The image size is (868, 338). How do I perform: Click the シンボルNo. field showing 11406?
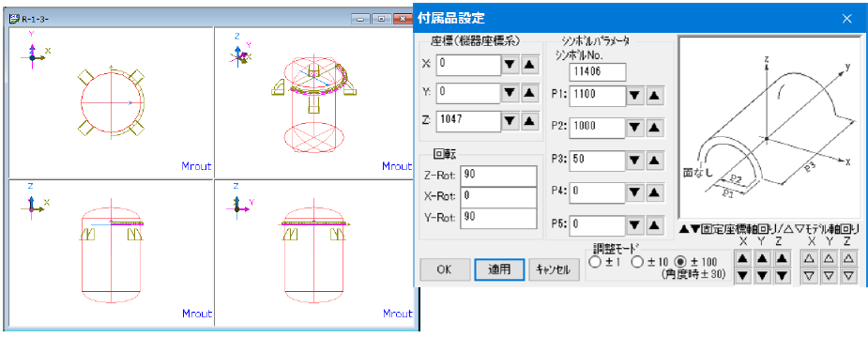point(598,72)
